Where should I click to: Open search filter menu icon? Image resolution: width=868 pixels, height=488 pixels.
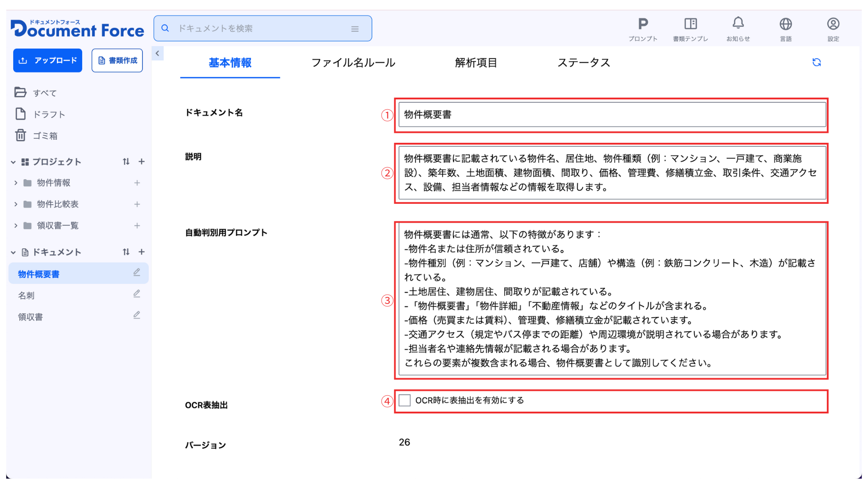coord(355,28)
